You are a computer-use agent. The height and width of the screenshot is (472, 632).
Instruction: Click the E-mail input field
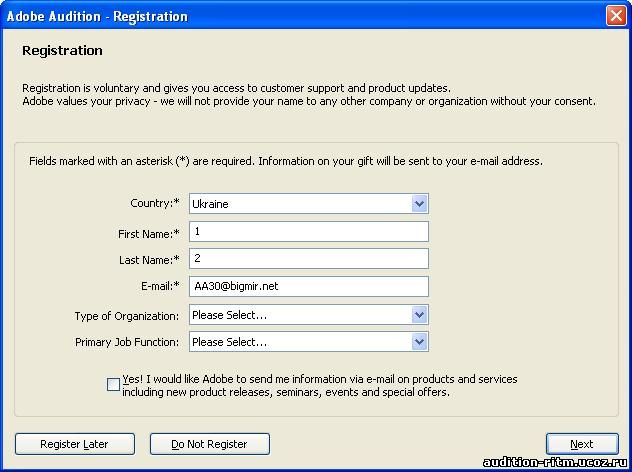309,286
